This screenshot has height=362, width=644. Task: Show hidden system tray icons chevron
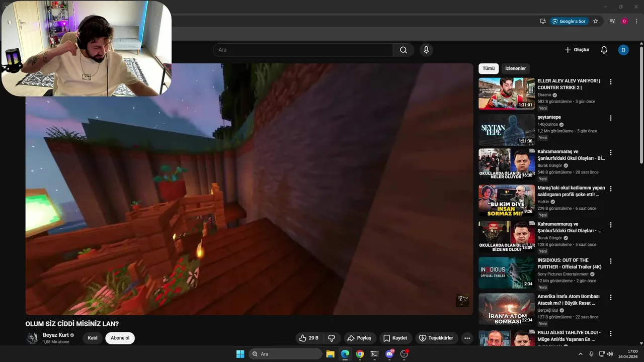(x=580, y=354)
